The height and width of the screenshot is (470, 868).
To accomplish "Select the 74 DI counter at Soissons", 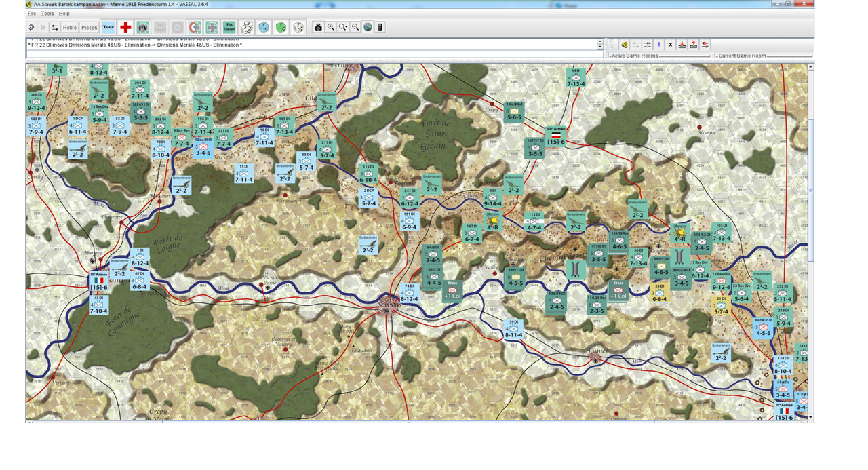I will pos(409,294).
